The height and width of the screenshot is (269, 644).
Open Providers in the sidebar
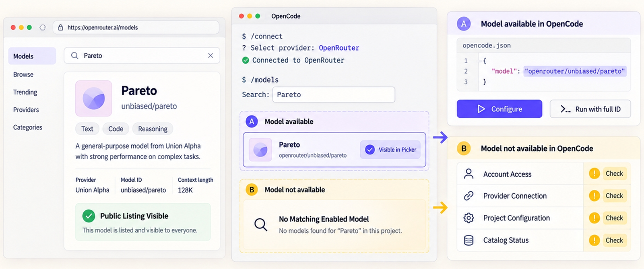pyautogui.click(x=26, y=110)
